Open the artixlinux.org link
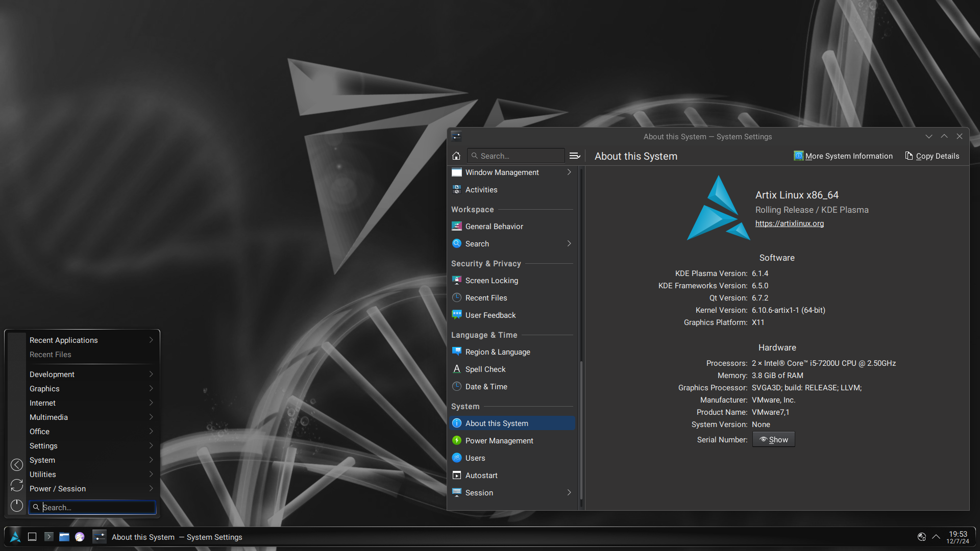Image resolution: width=980 pixels, height=551 pixels. [x=789, y=223]
